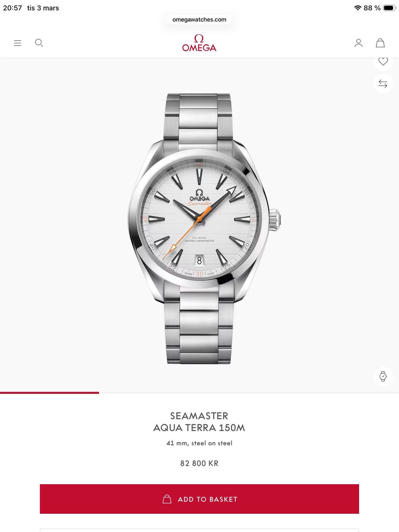
Task: Tap the omegawatches.com address bar
Action: [199, 20]
